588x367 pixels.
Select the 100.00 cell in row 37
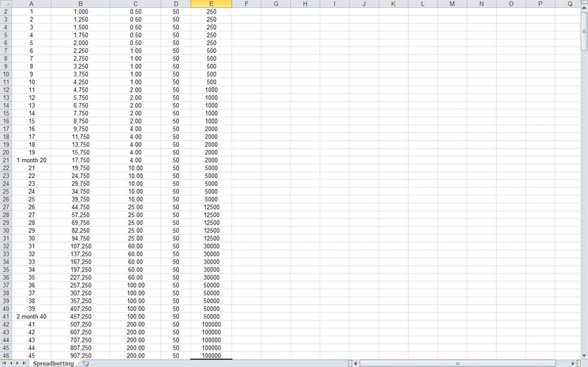pos(135,285)
